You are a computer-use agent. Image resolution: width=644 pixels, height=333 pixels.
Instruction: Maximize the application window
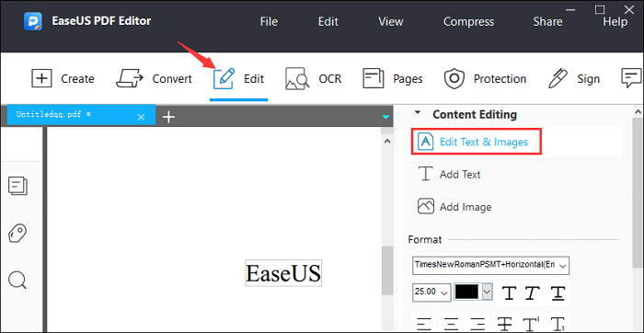click(x=600, y=9)
